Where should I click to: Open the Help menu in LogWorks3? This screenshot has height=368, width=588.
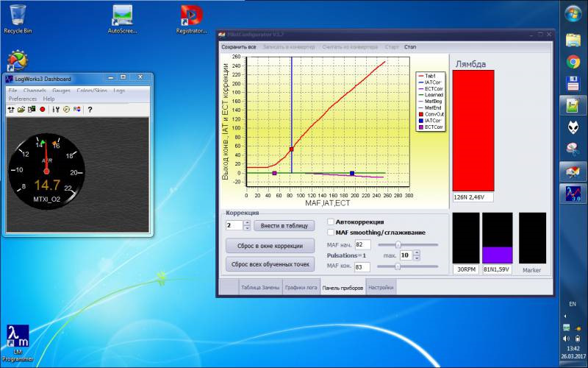(49, 99)
